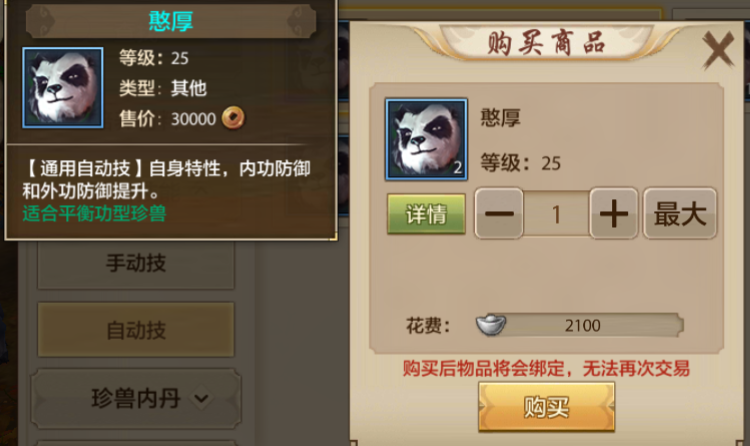
Task: Close the 购买商品 purchase dialog
Action: tap(717, 50)
